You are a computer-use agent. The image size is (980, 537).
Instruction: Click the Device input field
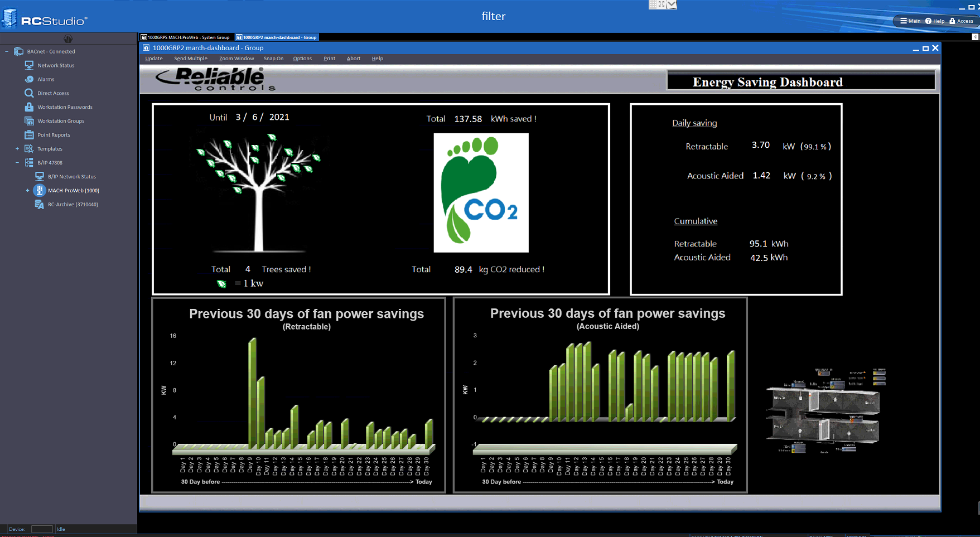pyautogui.click(x=42, y=529)
